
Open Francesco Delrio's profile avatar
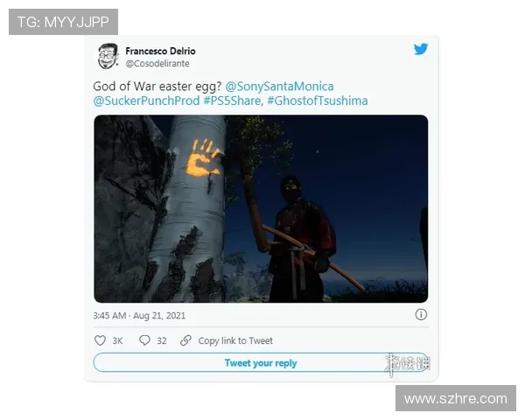(108, 56)
